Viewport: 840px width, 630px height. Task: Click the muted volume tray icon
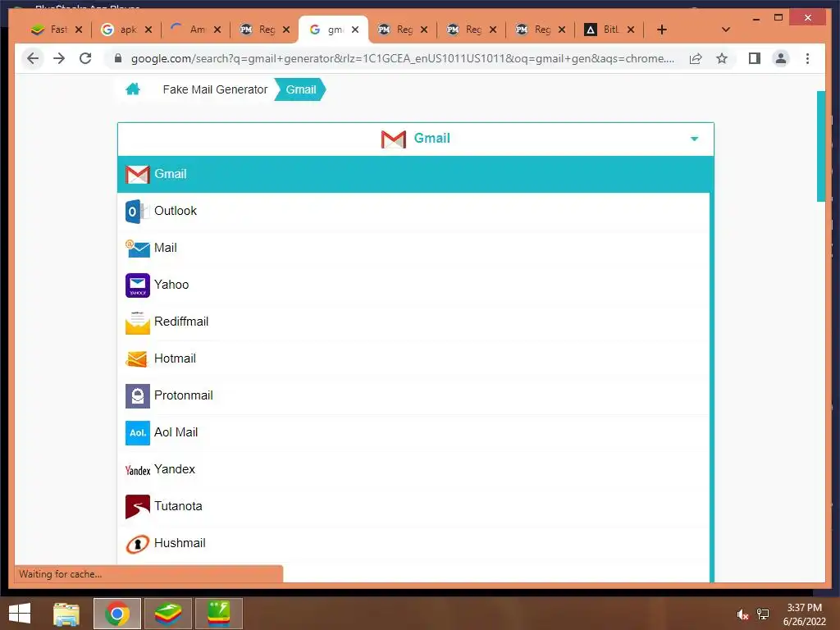742,614
